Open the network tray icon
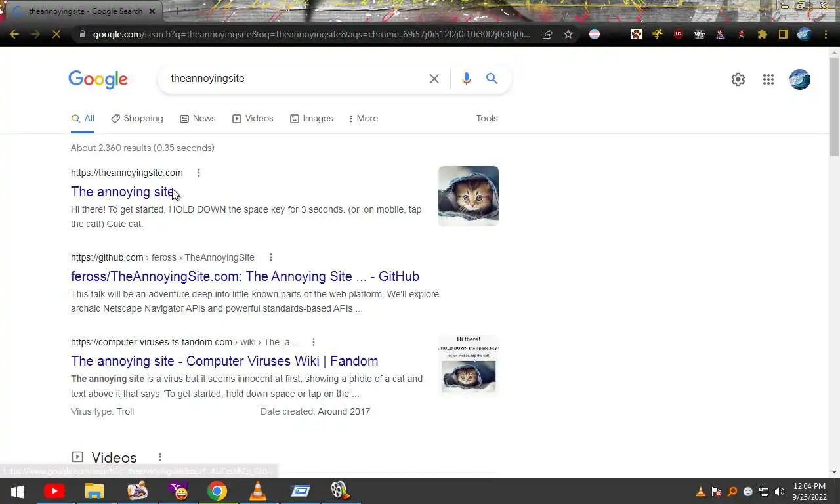 tap(764, 492)
